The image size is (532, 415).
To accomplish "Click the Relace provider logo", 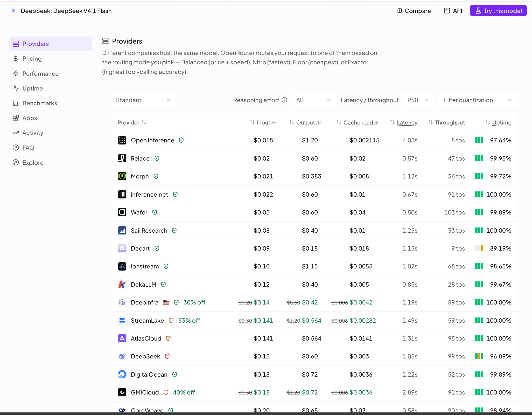I will pos(122,158).
